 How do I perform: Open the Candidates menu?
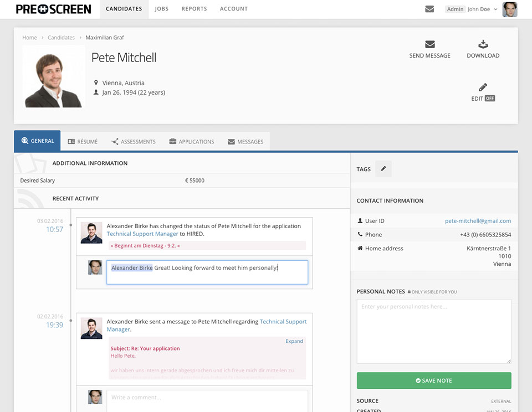click(x=124, y=9)
